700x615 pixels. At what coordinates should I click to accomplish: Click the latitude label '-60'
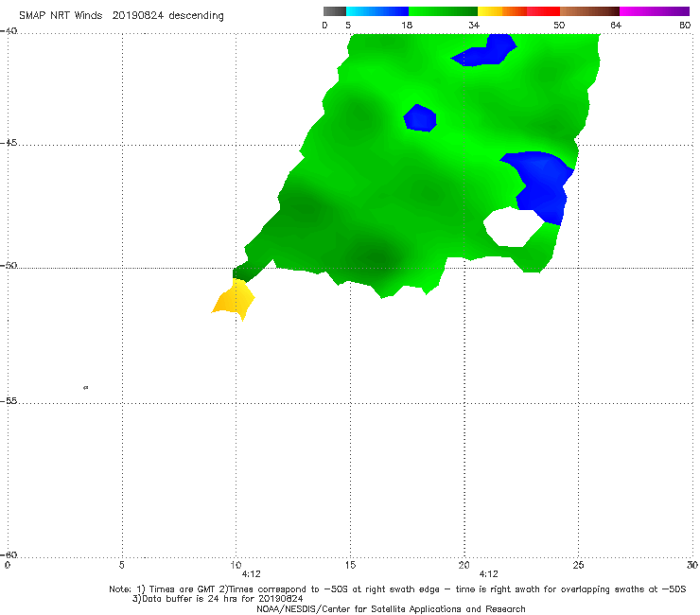click(9, 554)
